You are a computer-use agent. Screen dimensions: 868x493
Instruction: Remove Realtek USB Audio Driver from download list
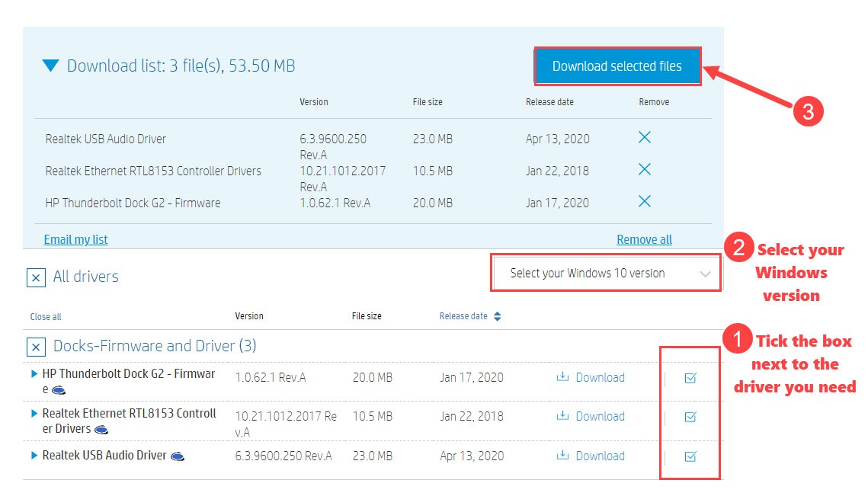click(x=644, y=138)
